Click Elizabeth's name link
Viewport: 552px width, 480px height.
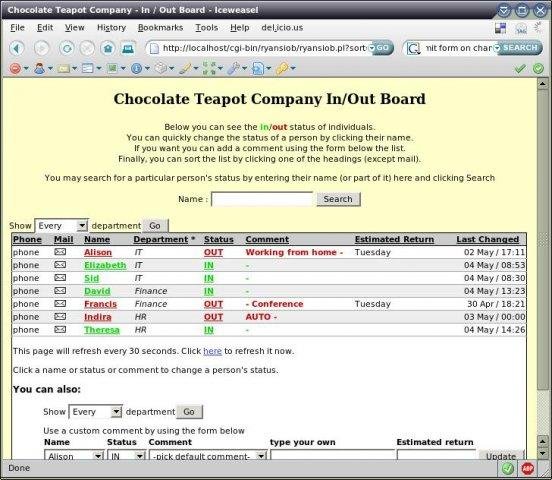point(105,265)
